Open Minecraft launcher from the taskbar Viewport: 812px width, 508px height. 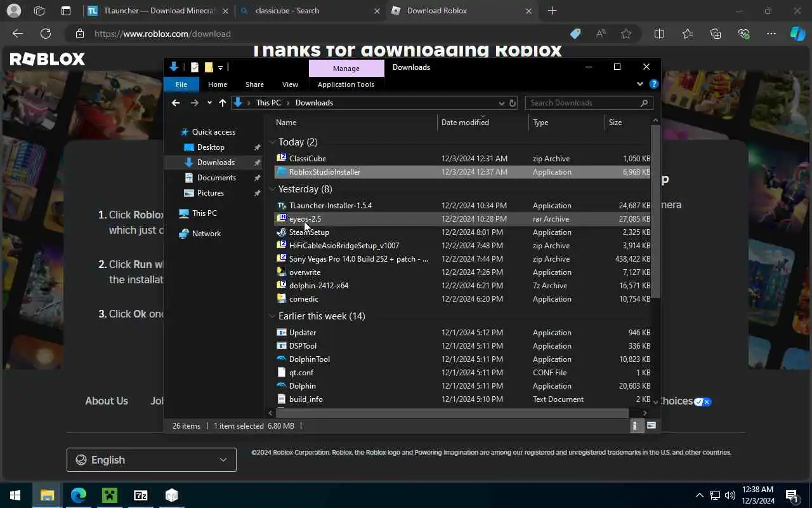click(110, 495)
